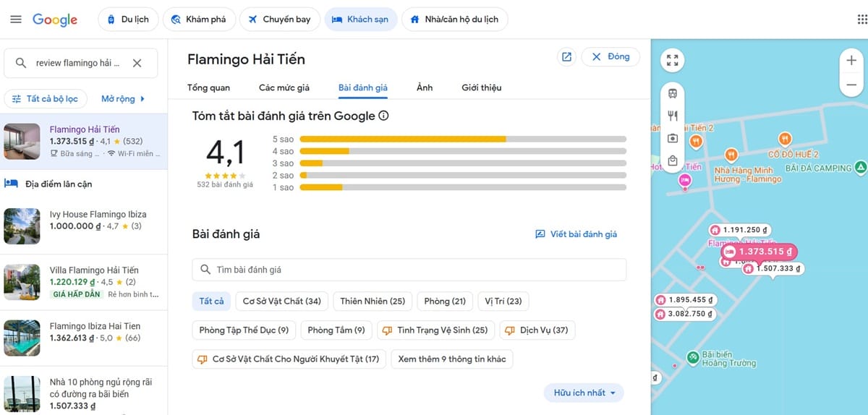Click the 5 sao rating bar

click(x=463, y=139)
